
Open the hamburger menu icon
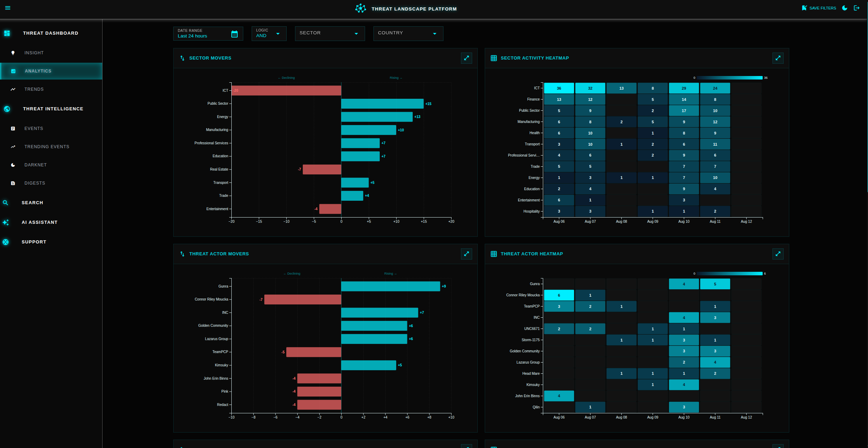coord(8,8)
